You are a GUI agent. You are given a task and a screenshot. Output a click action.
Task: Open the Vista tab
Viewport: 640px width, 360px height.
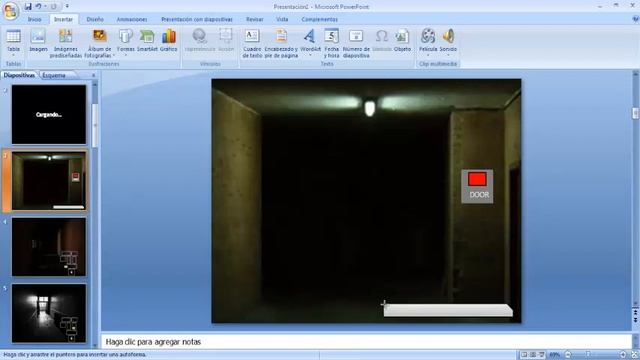click(x=282, y=19)
